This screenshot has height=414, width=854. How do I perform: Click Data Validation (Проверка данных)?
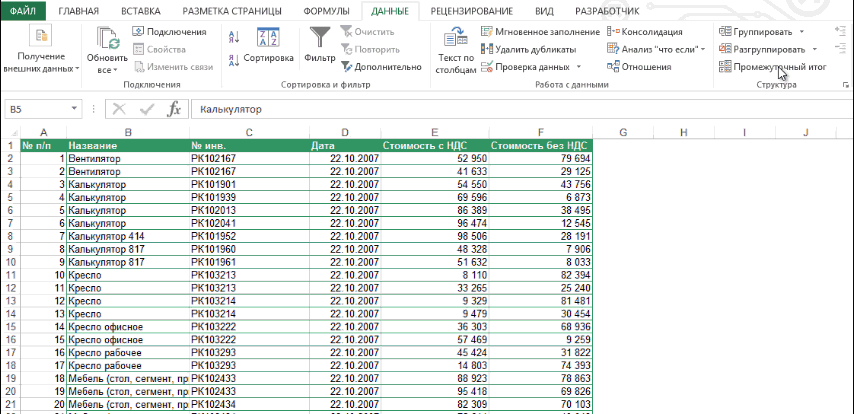click(526, 66)
